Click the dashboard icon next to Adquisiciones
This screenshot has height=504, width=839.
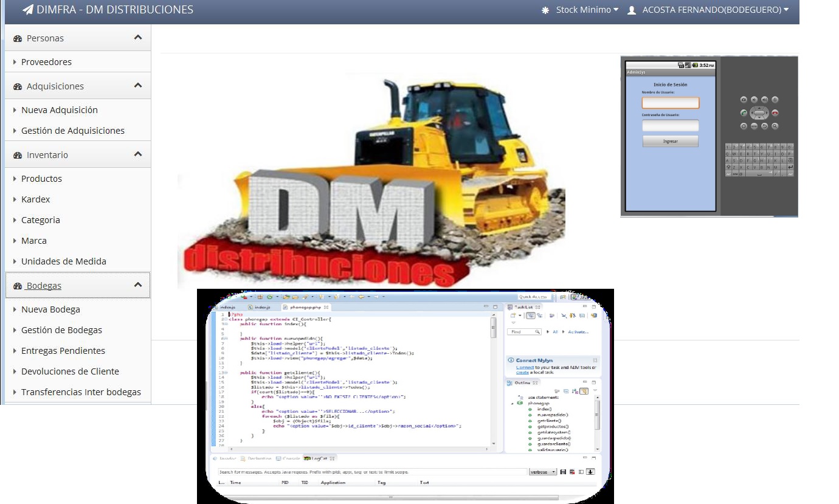coord(18,86)
